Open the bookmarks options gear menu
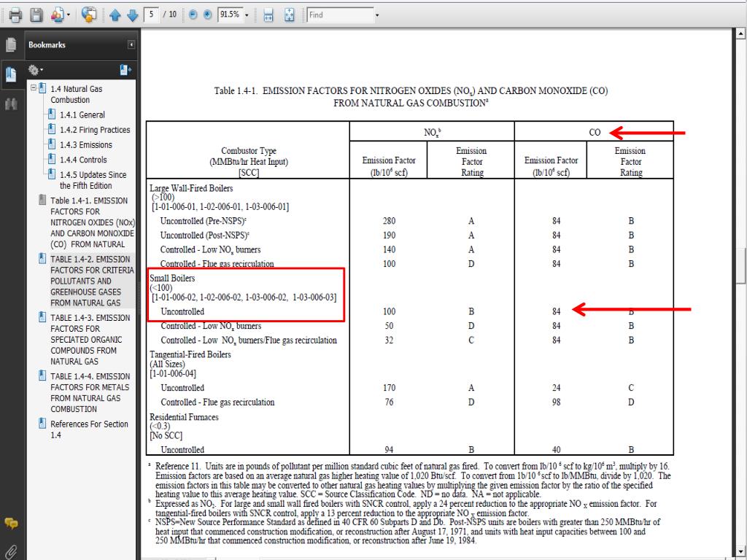 coord(35,71)
